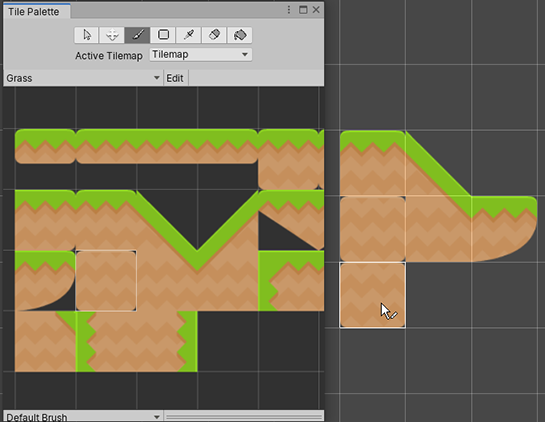Viewport: 545px width, 422px height.
Task: Click the Tile Palette tab
Action: click(34, 11)
